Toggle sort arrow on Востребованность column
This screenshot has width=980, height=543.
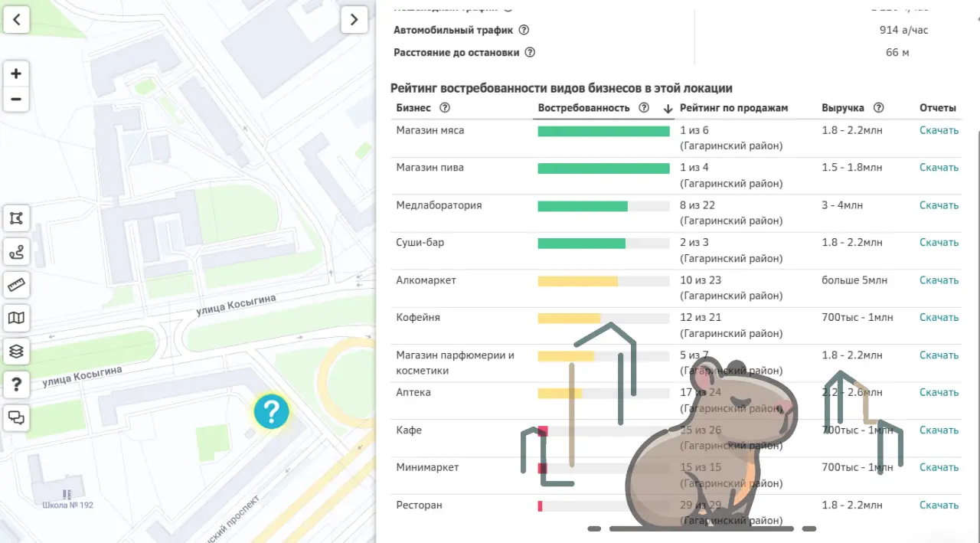click(668, 109)
